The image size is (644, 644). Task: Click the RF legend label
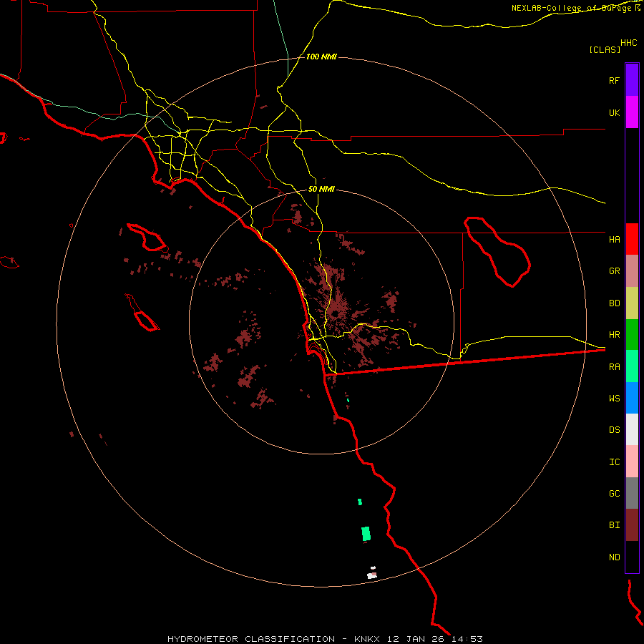[614, 80]
